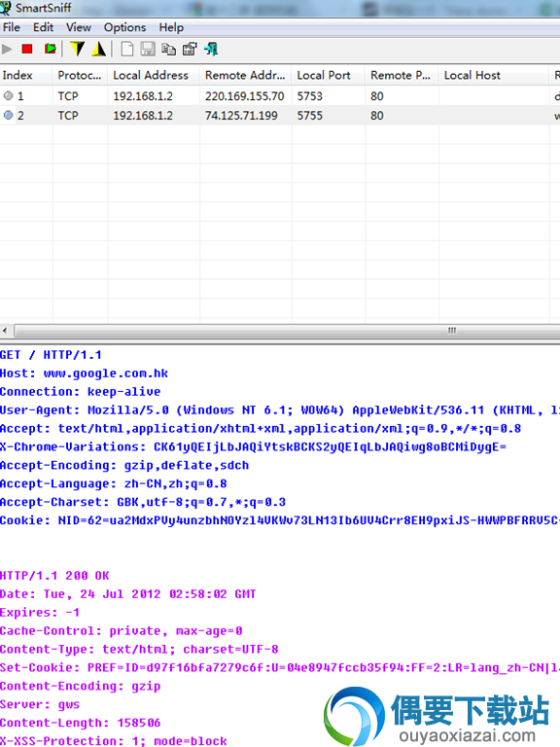
Task: Click the 'Server: gws' line
Action: click(x=40, y=704)
